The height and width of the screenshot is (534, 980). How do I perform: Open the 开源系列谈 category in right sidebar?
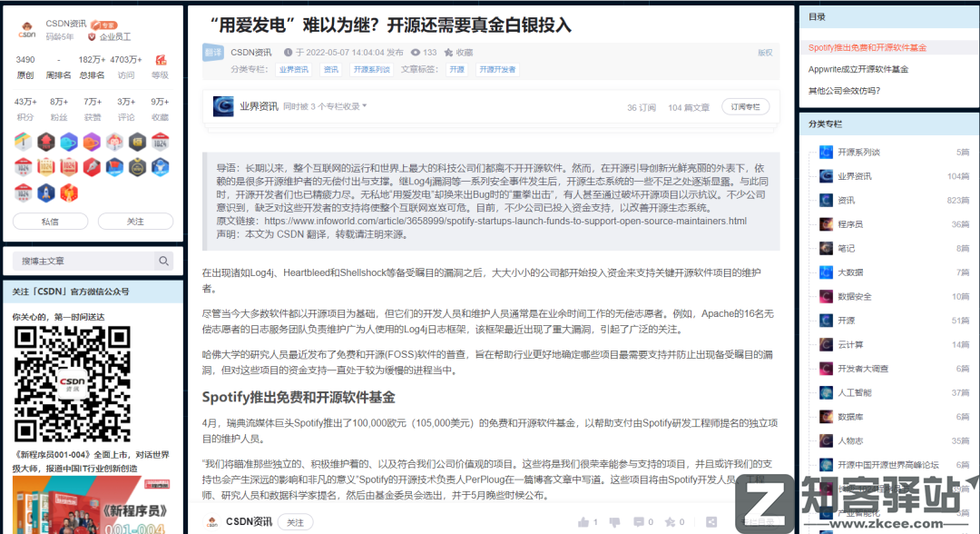[858, 152]
